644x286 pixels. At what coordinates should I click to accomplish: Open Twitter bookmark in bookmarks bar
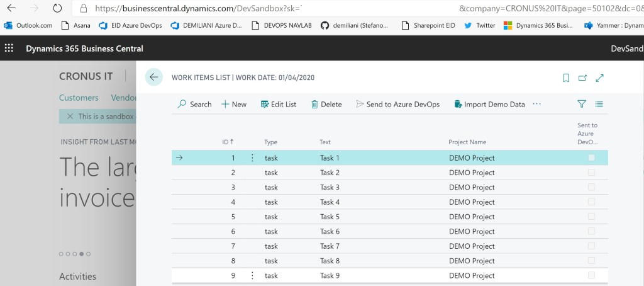[480, 26]
